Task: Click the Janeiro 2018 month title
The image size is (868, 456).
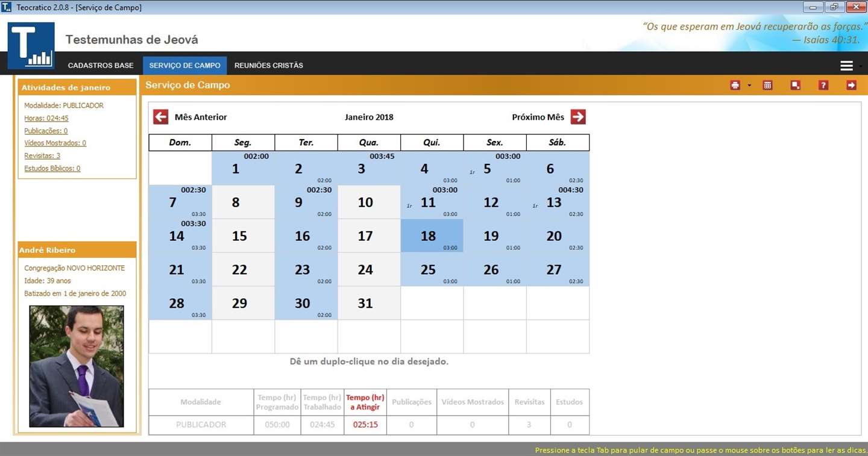Action: [x=369, y=117]
